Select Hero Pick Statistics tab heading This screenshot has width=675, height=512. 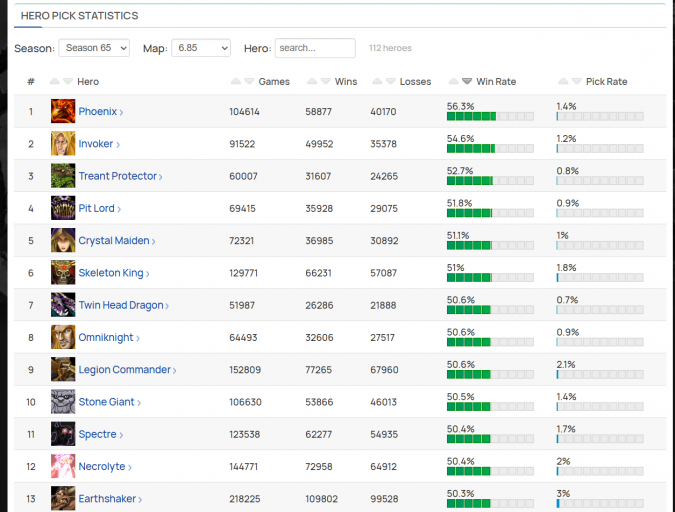pos(80,16)
